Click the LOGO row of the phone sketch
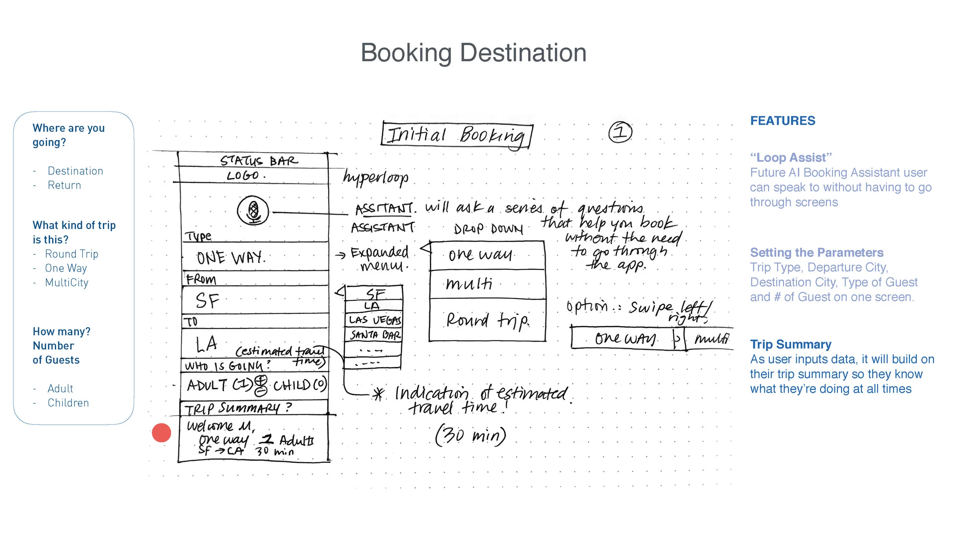This screenshot has width=980, height=551. (254, 175)
